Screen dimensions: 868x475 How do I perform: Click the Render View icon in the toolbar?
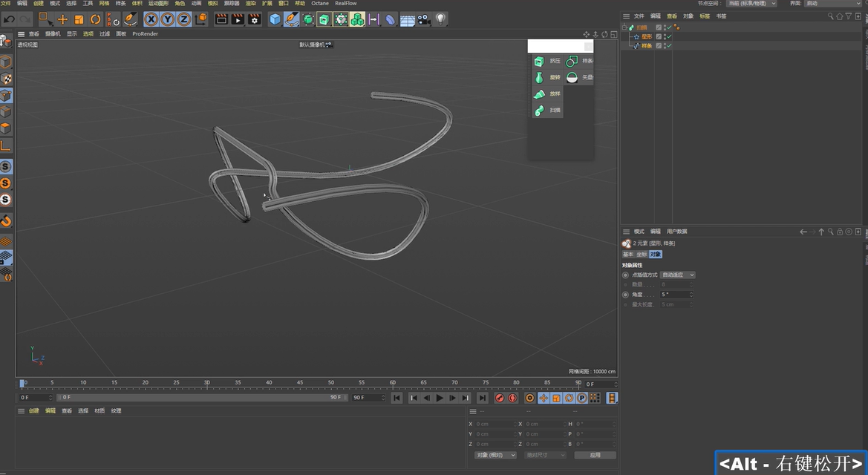[221, 19]
